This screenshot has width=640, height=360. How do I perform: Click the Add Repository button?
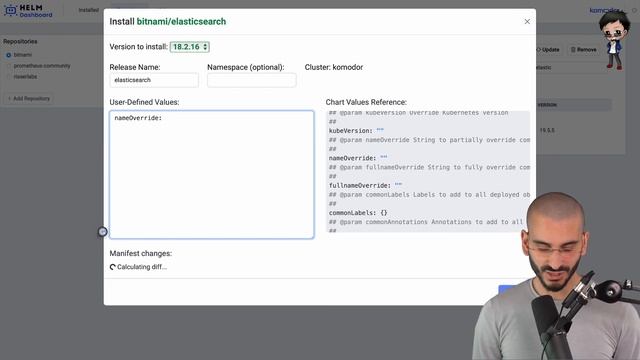[x=29, y=98]
